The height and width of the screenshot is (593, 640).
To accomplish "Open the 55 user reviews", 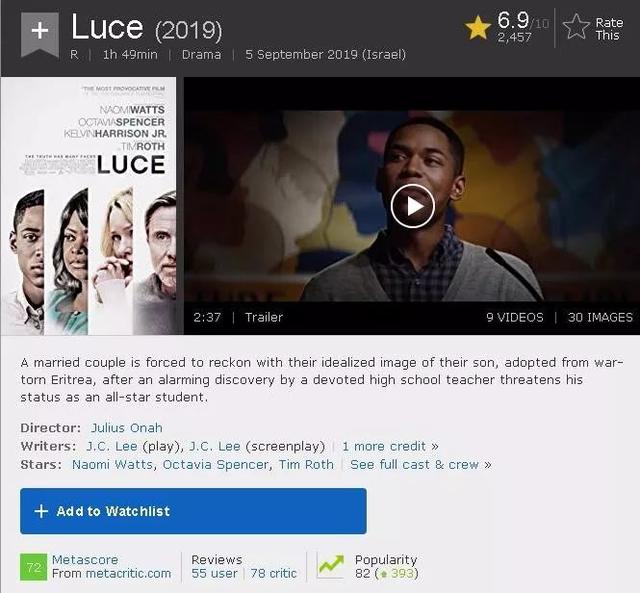I will point(214,573).
